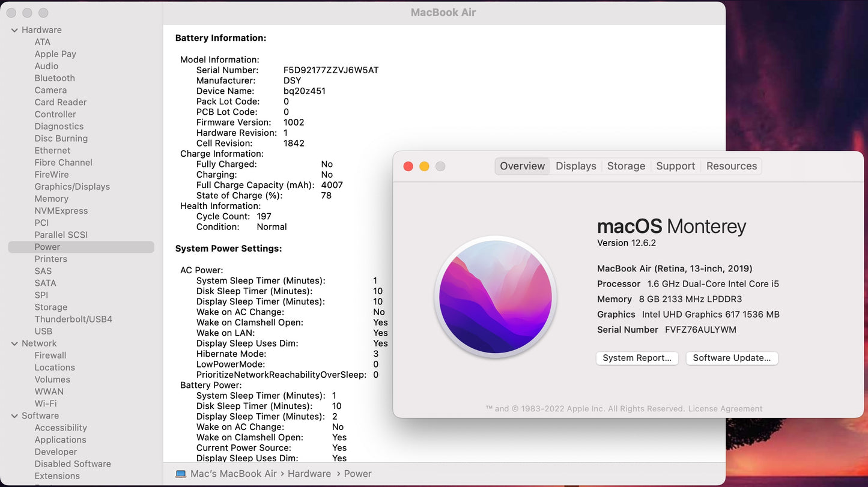Select Printers in the sidebar
The width and height of the screenshot is (868, 487).
tap(50, 259)
